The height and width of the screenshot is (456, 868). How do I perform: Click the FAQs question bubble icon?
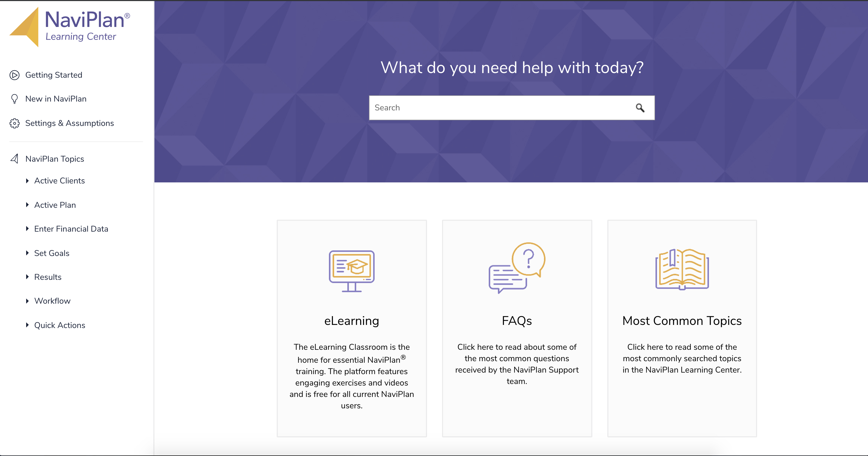coord(517,268)
